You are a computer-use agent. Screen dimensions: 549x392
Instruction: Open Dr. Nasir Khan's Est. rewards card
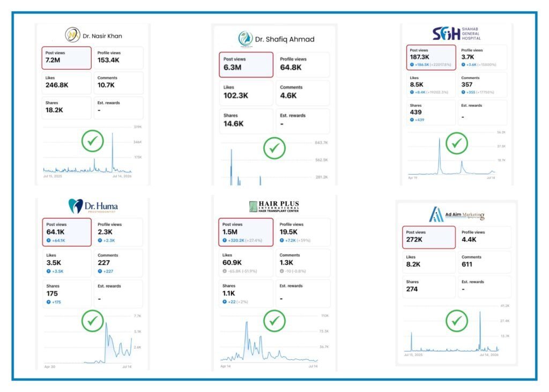[x=118, y=108]
